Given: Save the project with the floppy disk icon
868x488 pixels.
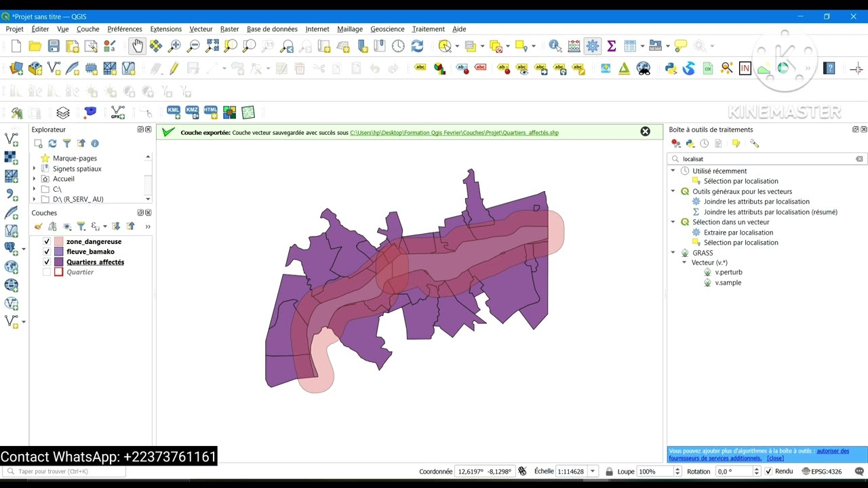Looking at the screenshot, I should pyautogui.click(x=54, y=46).
